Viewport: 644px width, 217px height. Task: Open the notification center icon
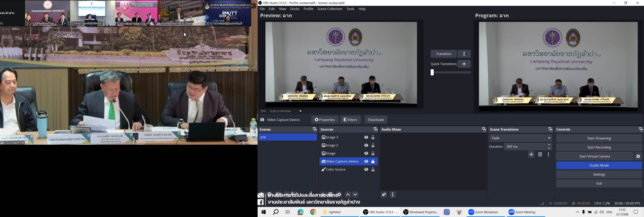(636, 212)
